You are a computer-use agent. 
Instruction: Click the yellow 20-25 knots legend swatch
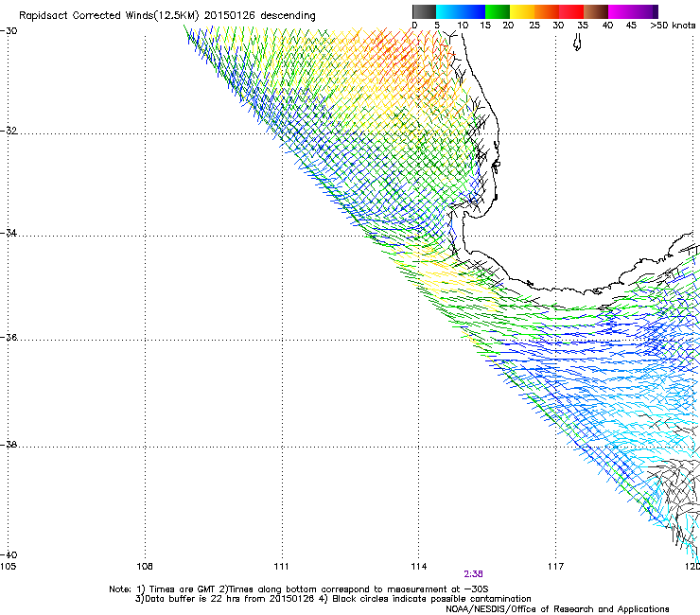coord(522,11)
